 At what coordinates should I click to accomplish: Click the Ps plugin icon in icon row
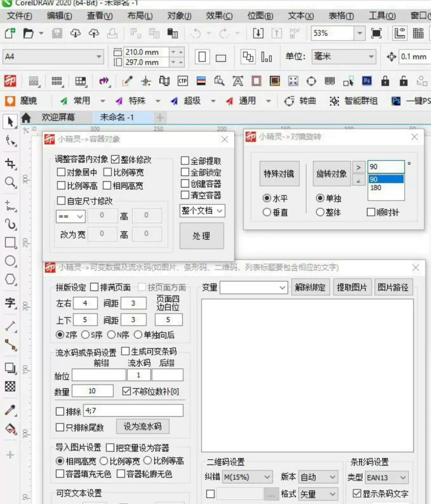[367, 81]
